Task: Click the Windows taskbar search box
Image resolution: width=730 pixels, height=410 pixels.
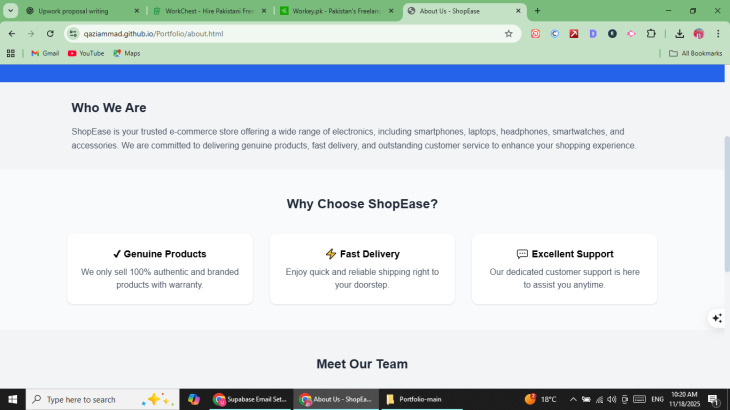Action: pos(100,399)
